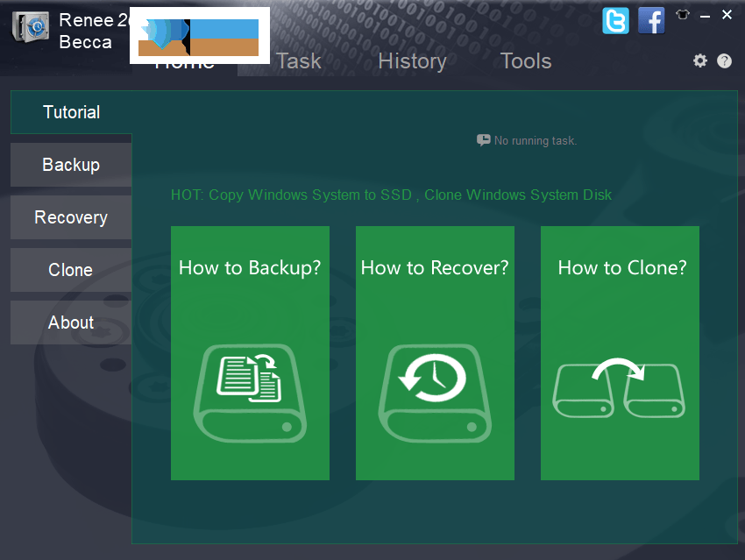Click the recovery drive icon with clock
Image resolution: width=745 pixels, height=560 pixels.
435,393
